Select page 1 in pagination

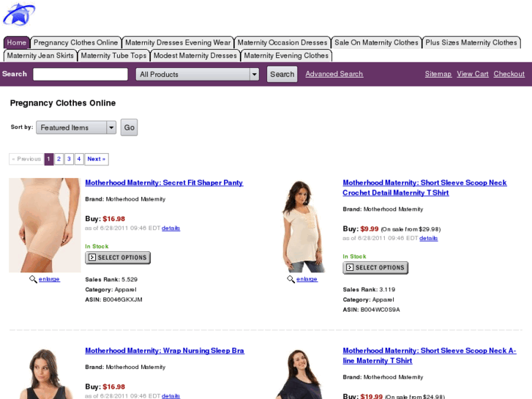(48, 159)
